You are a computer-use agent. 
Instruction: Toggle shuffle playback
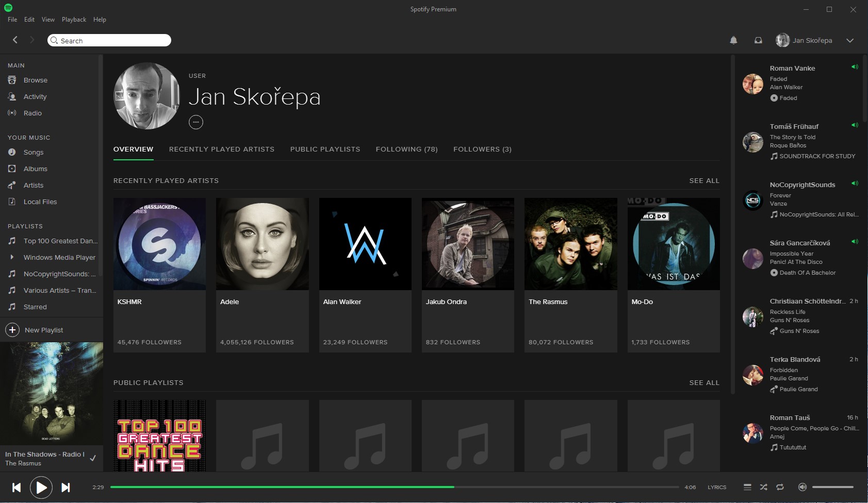(x=764, y=487)
